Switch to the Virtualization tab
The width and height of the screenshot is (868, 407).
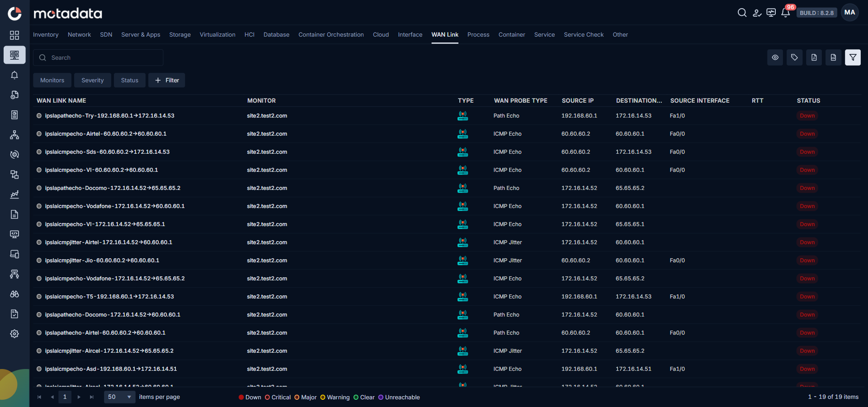point(217,35)
